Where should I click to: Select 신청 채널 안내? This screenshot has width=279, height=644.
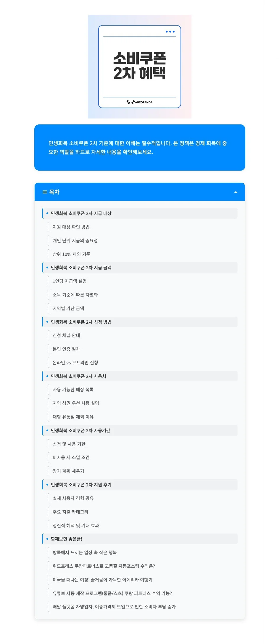(x=67, y=335)
